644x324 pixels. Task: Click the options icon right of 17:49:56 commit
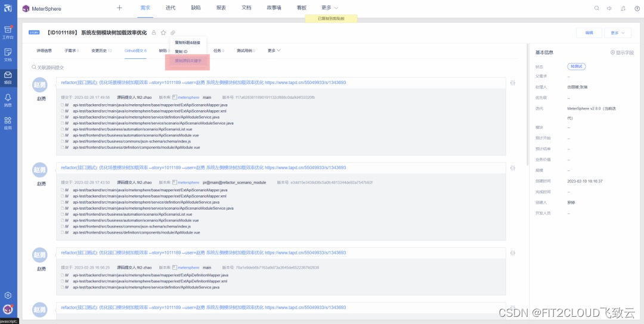click(x=513, y=82)
